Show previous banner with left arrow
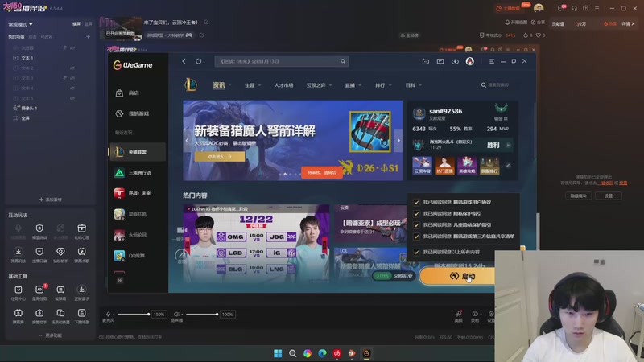 coord(187,140)
